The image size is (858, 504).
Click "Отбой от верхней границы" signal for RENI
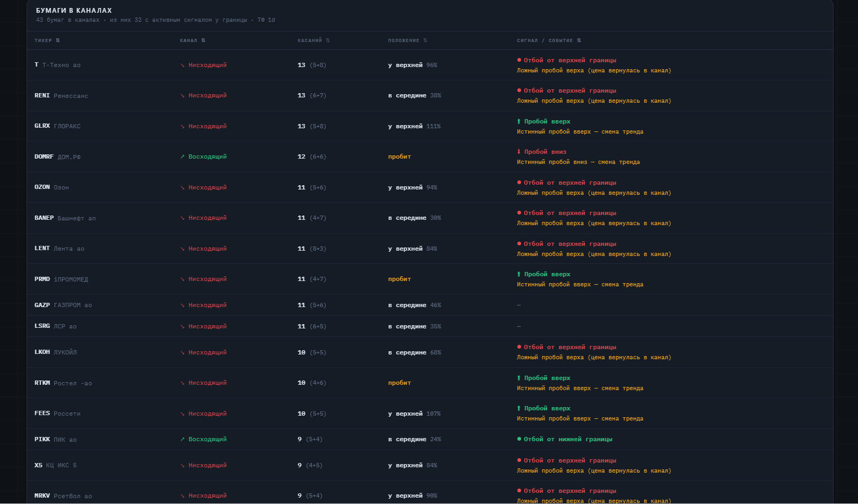coord(570,90)
